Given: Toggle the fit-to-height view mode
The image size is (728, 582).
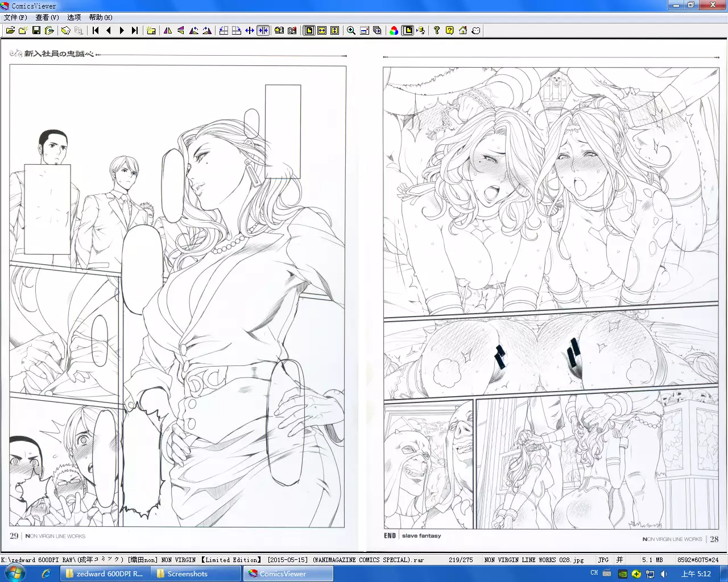Looking at the screenshot, I should coord(334,31).
